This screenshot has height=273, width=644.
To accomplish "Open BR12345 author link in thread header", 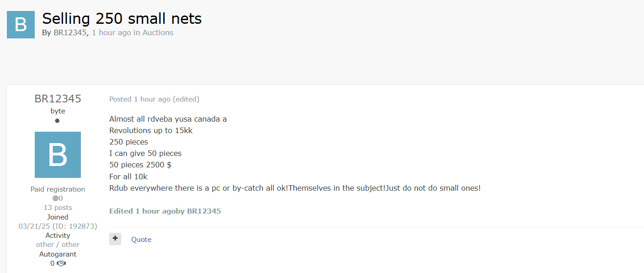I will 70,32.
